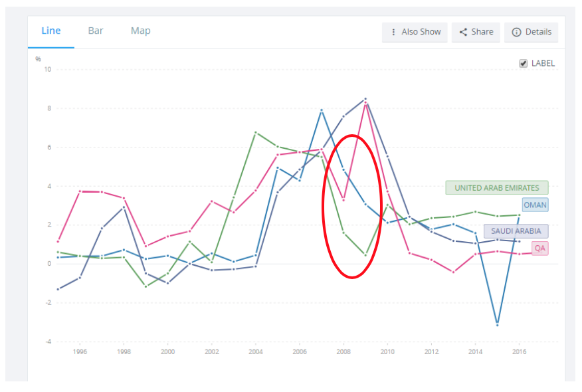The image size is (582, 392).
Task: Click the 2008 x-axis year label
Action: point(343,352)
